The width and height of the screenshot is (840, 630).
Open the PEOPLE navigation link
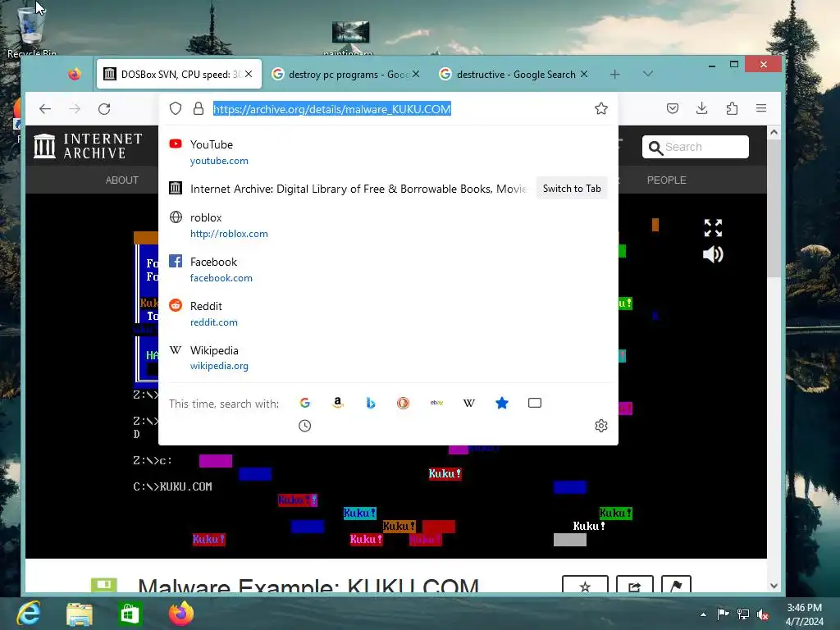pos(666,180)
